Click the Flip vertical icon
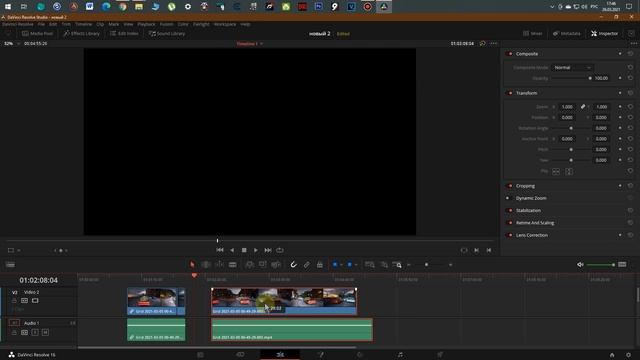Viewport: 640px width, 360px height. [x=569, y=171]
